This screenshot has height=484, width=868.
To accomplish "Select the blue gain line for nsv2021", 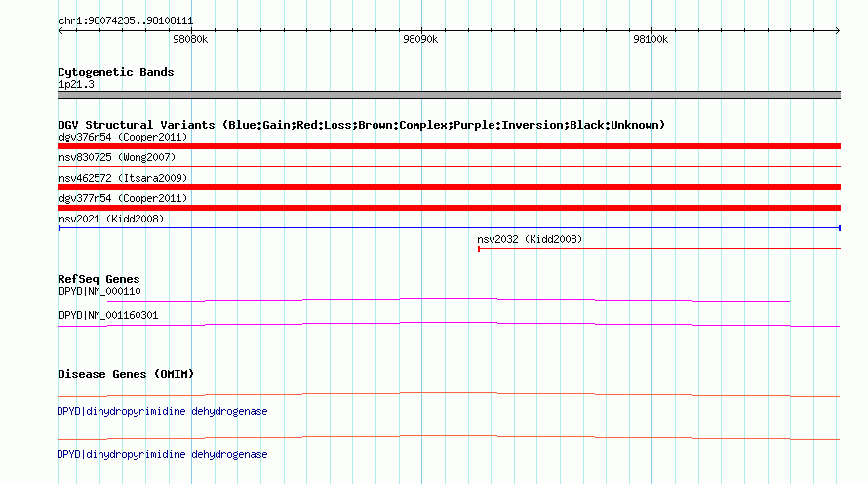I will coord(449,228).
